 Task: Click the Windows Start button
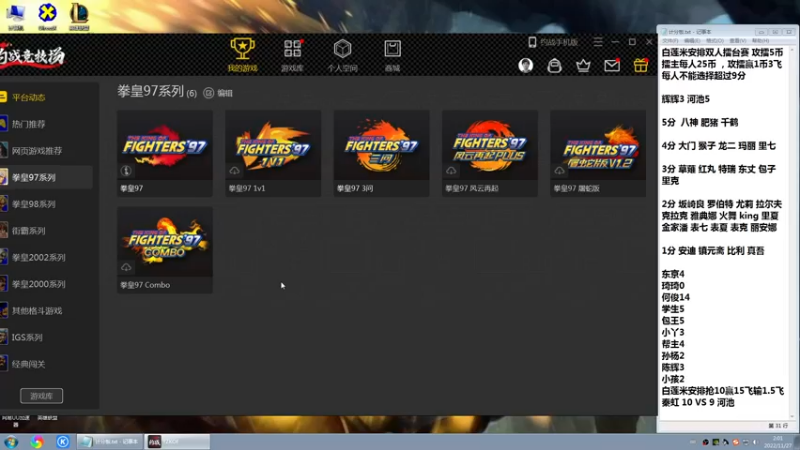coord(11,442)
